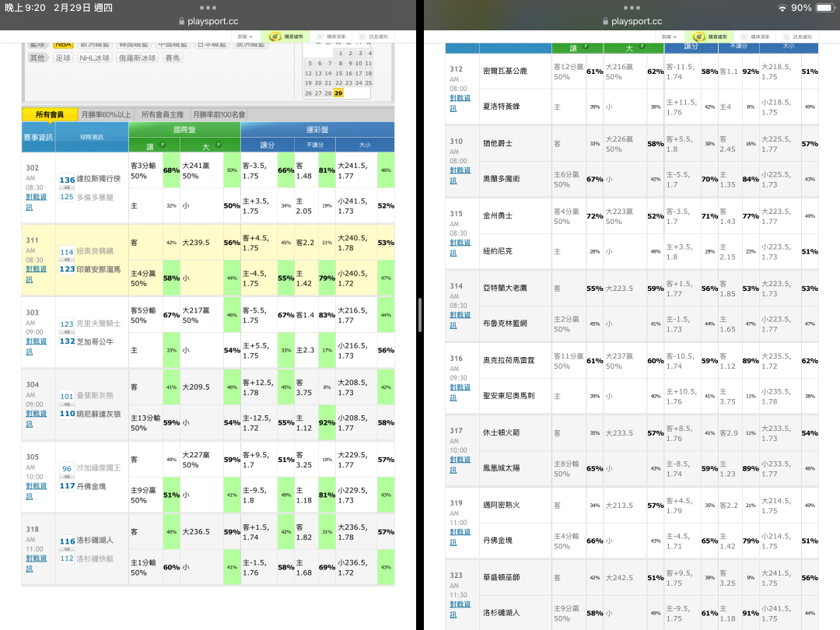Open the account dropdown in right window toolbar
The image size is (840, 630).
(669, 37)
